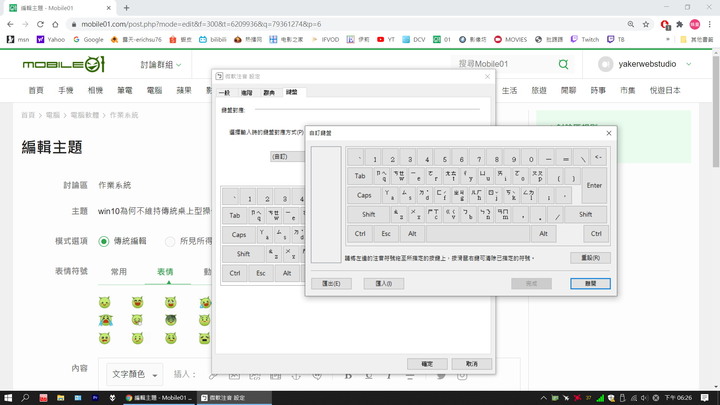Open the bilibili bookmark
This screenshot has width=720, height=405.
click(x=213, y=39)
